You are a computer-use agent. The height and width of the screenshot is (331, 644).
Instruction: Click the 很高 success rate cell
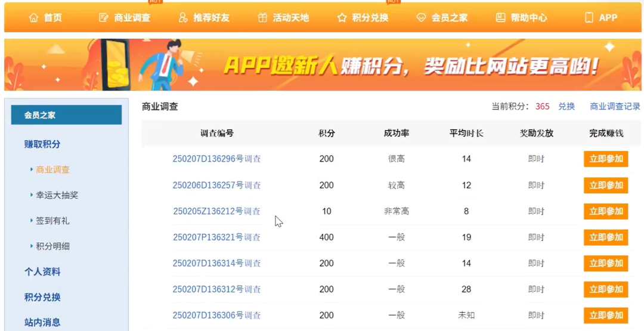397,159
